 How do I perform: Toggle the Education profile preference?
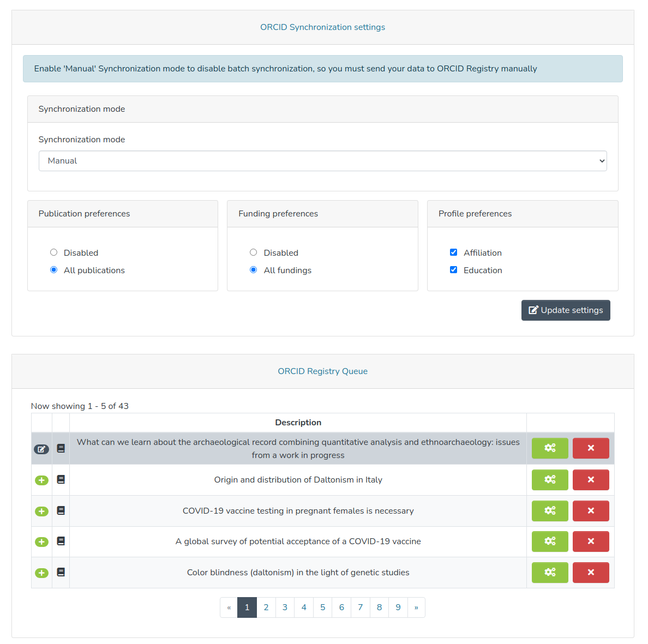pyautogui.click(x=453, y=270)
